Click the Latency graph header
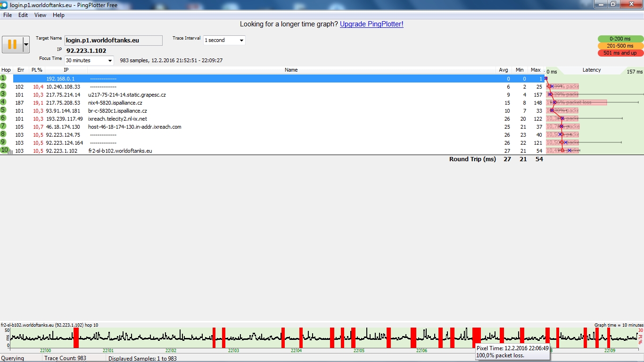The height and width of the screenshot is (362, 644). point(592,70)
